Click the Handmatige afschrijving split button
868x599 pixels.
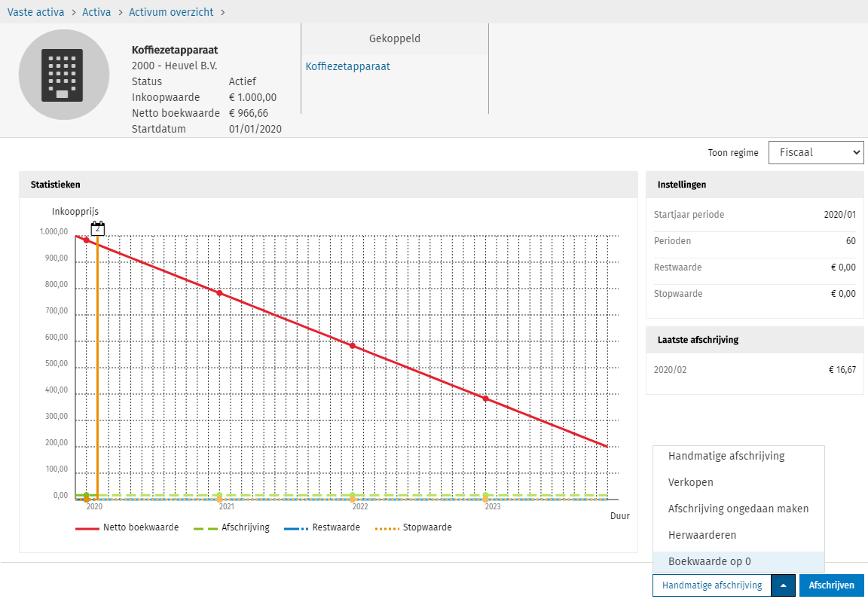point(712,585)
